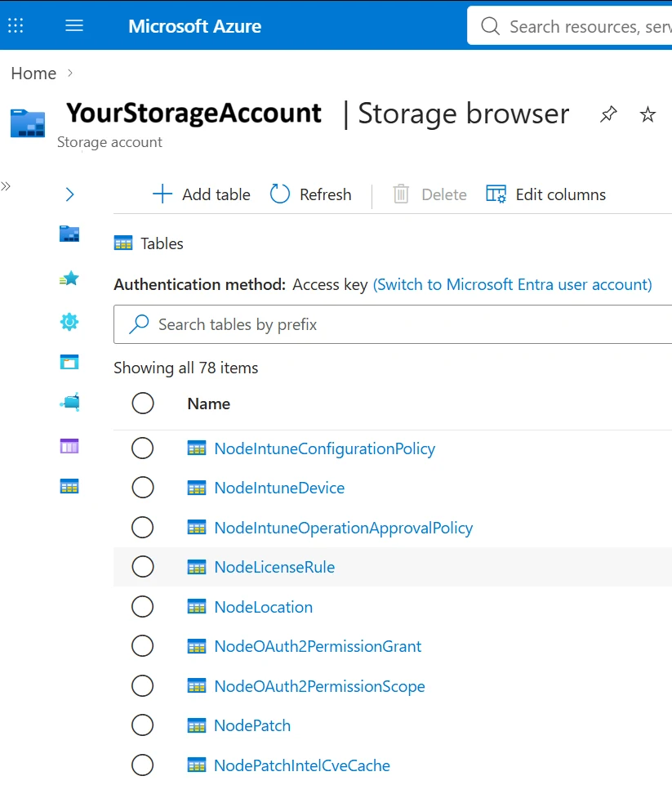Viewport: 672px width, 785px height.
Task: Click table icon next to NodeLocation
Action: pyautogui.click(x=197, y=607)
